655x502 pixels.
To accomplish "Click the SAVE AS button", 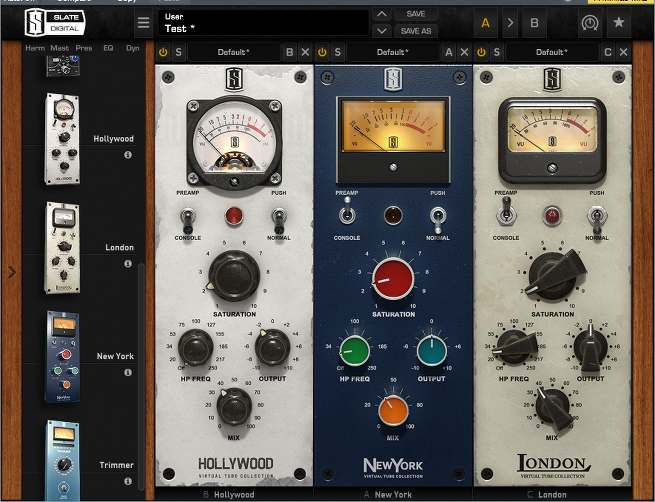I will (x=416, y=31).
